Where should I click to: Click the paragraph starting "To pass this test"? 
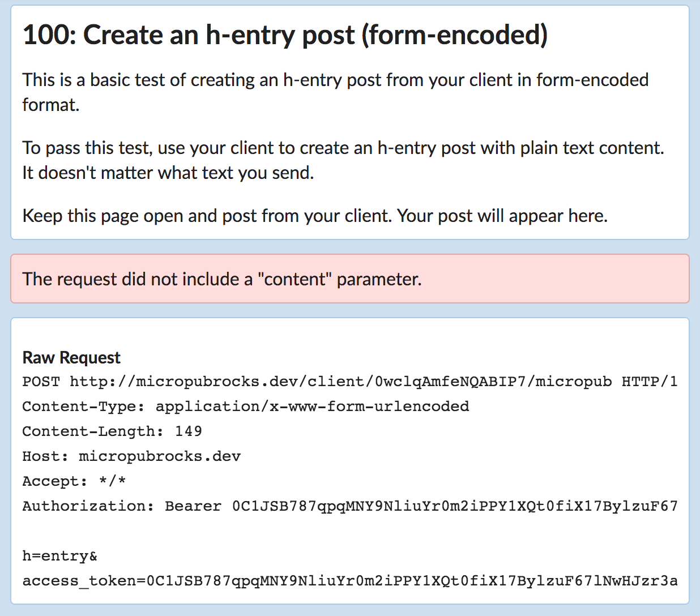pos(343,160)
